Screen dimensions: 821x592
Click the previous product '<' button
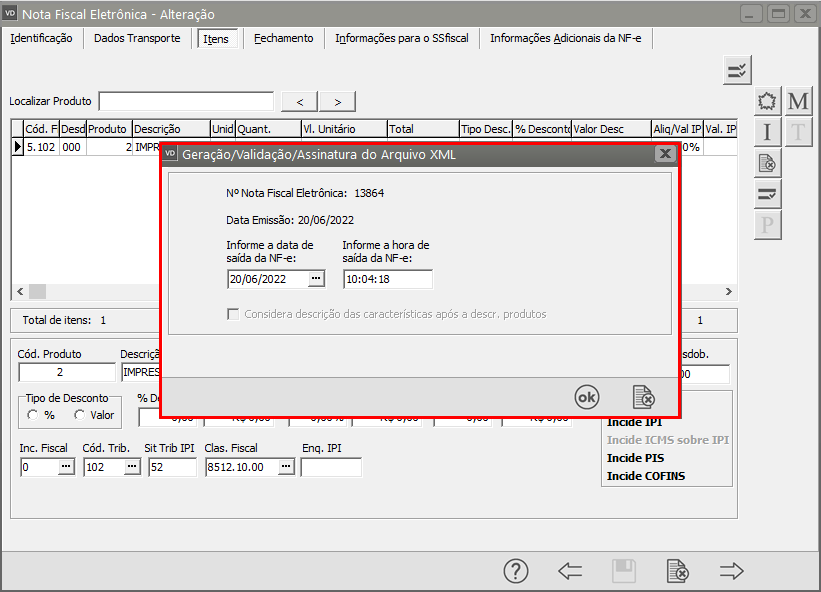click(300, 101)
